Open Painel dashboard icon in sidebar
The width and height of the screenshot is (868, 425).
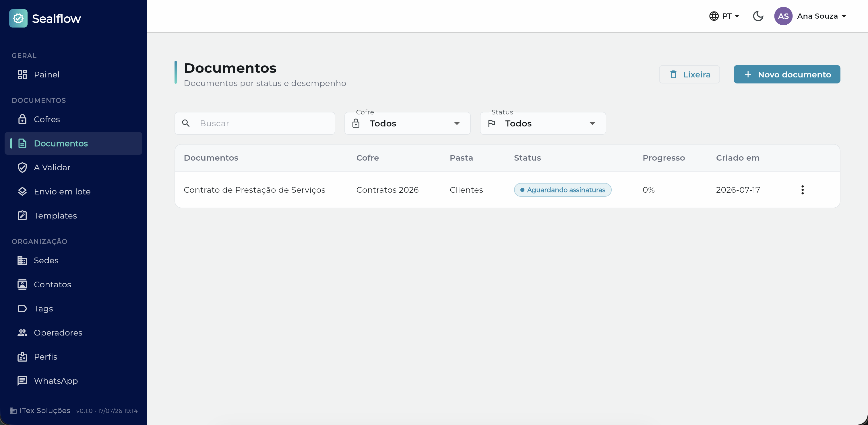[x=22, y=75]
